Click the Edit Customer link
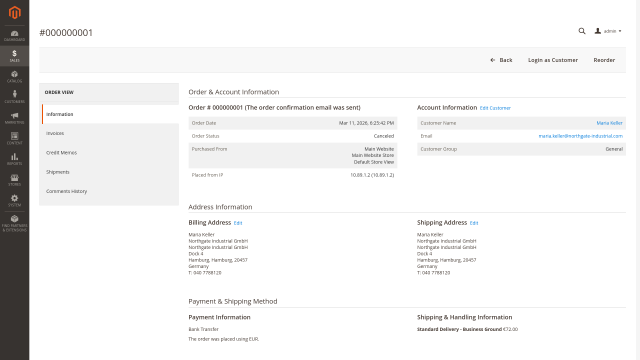The image size is (640, 360). tap(495, 108)
